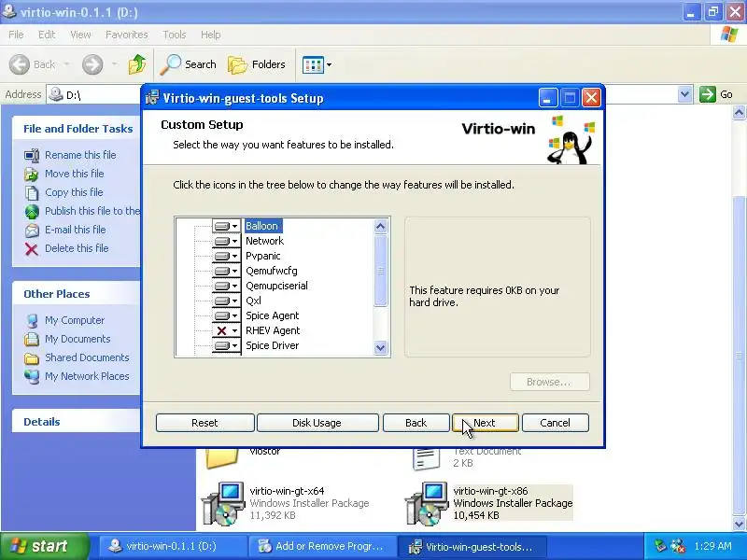
Task: Select the virtio-win-gt-x86 installer icon
Action: 427,503
